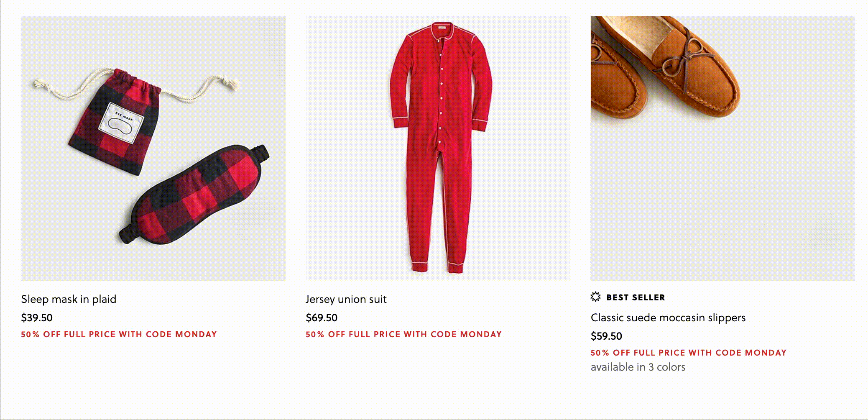Image resolution: width=868 pixels, height=420 pixels.
Task: Click the MONDAY promo under Sleep mask
Action: [119, 334]
